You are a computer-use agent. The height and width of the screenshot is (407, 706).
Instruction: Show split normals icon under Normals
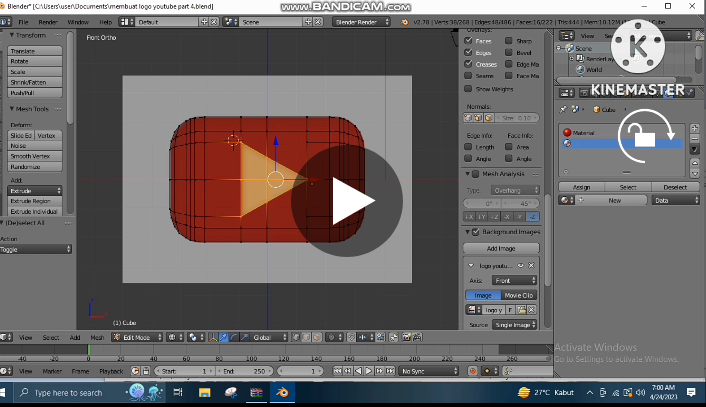tap(478, 118)
